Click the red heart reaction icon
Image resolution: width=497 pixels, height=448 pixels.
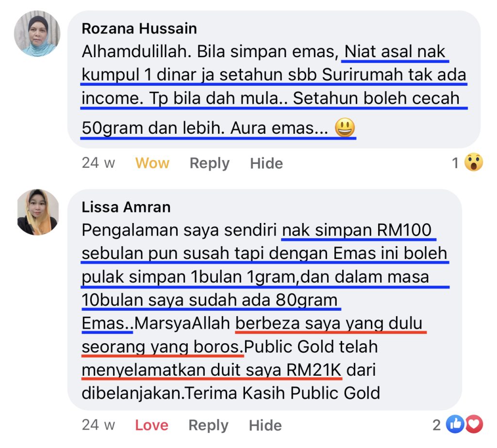474,424
